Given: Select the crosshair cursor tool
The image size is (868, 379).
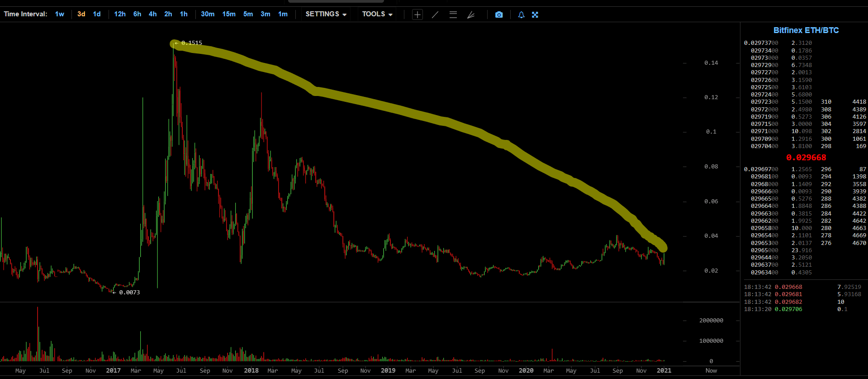Looking at the screenshot, I should coord(417,14).
